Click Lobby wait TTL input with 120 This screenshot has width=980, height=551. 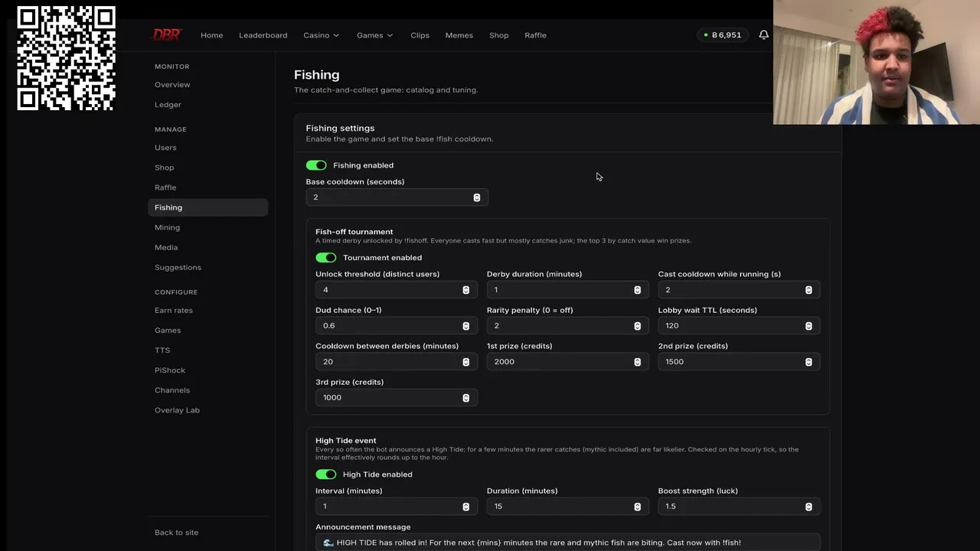739,326
